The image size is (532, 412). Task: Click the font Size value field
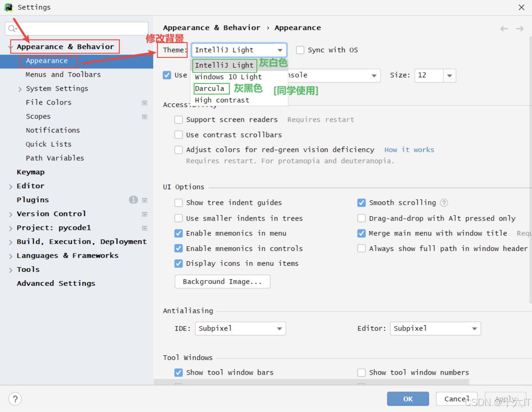point(429,76)
